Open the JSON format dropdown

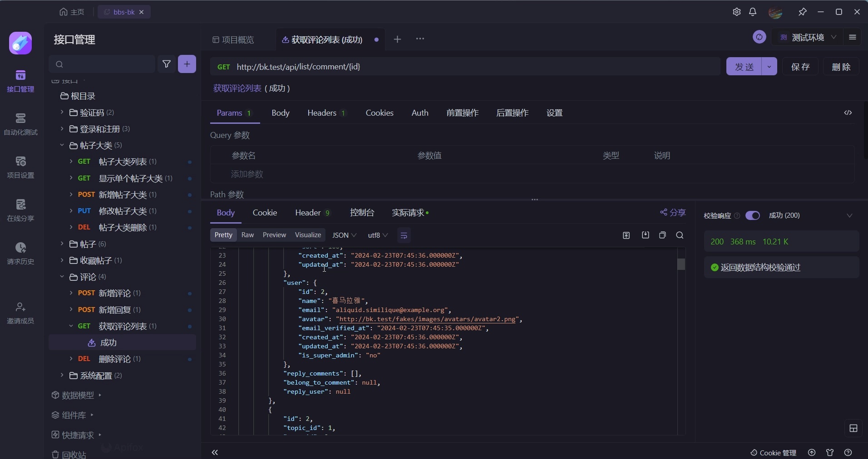click(344, 235)
